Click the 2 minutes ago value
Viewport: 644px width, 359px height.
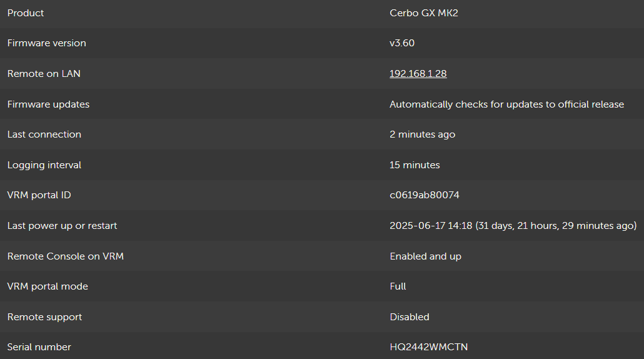pos(422,134)
